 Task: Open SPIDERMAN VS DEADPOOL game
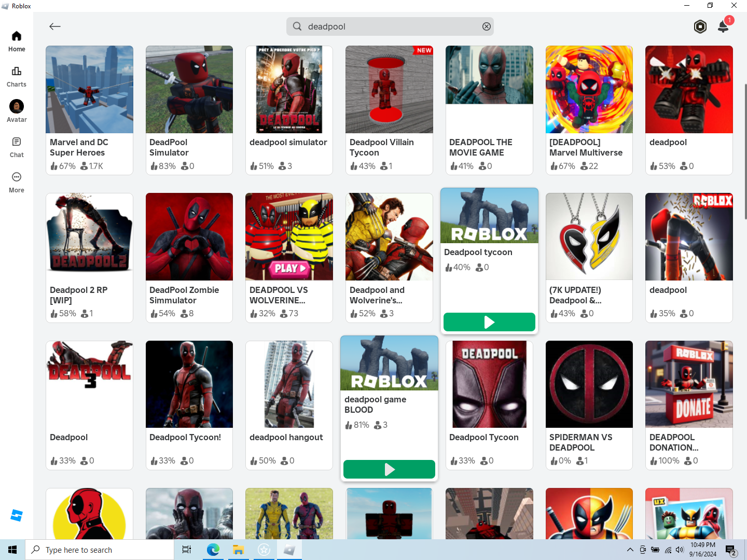589,405
